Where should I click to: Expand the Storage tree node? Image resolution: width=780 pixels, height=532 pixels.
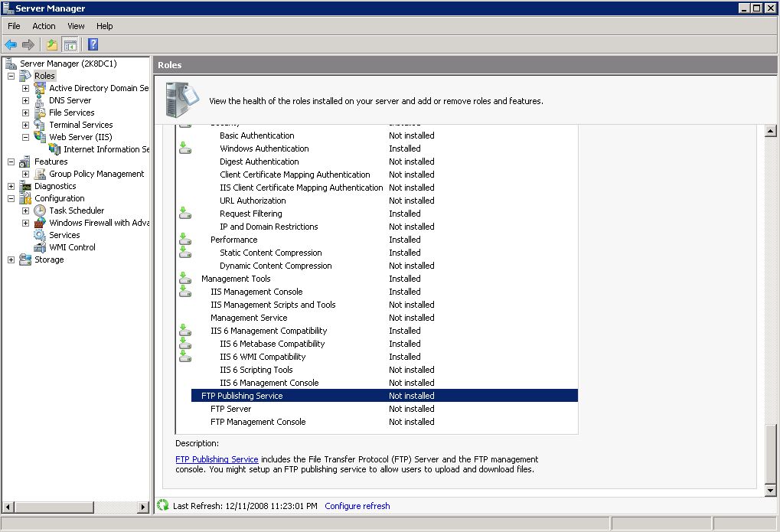pos(11,259)
